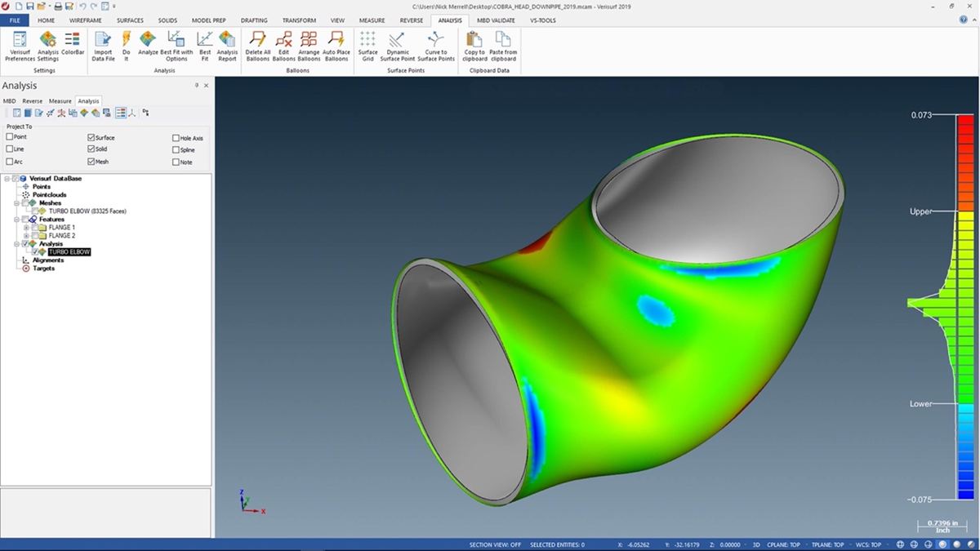Open the Analysis Report
This screenshot has height=551, width=980.
click(227, 40)
